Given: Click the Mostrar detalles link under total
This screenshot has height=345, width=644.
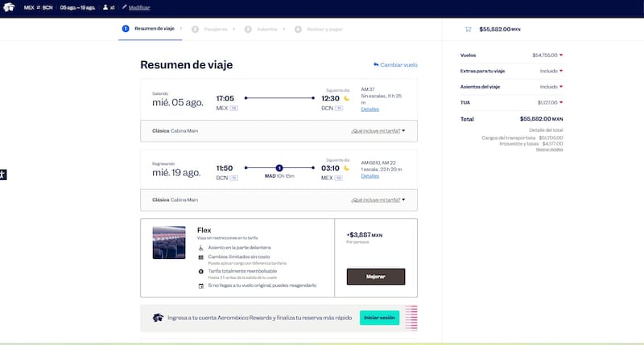Looking at the screenshot, I should tap(549, 150).
